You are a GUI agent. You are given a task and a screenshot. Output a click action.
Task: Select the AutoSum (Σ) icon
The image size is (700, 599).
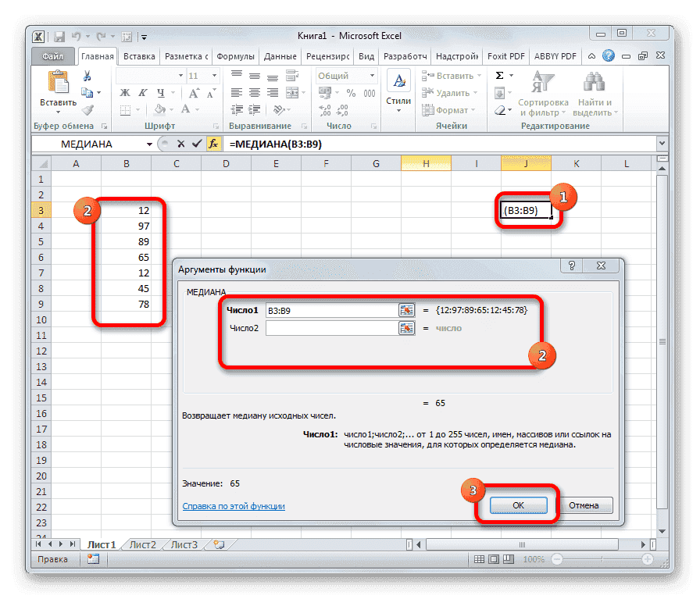tap(500, 75)
